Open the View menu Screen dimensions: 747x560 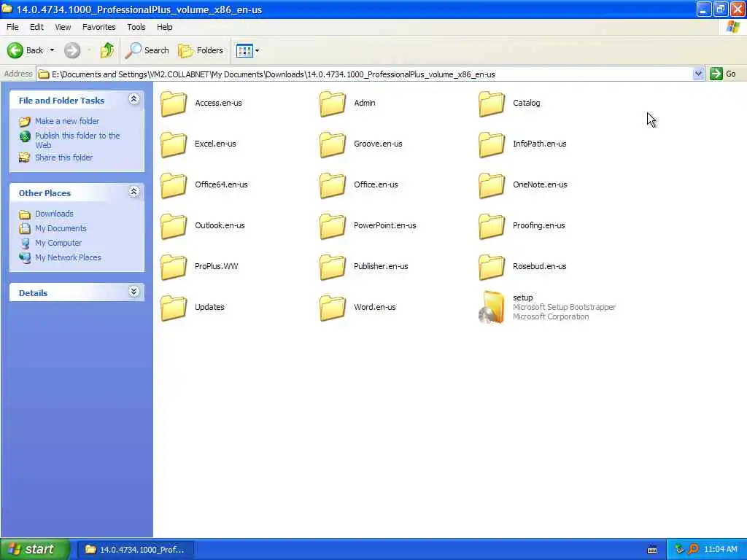coord(63,27)
